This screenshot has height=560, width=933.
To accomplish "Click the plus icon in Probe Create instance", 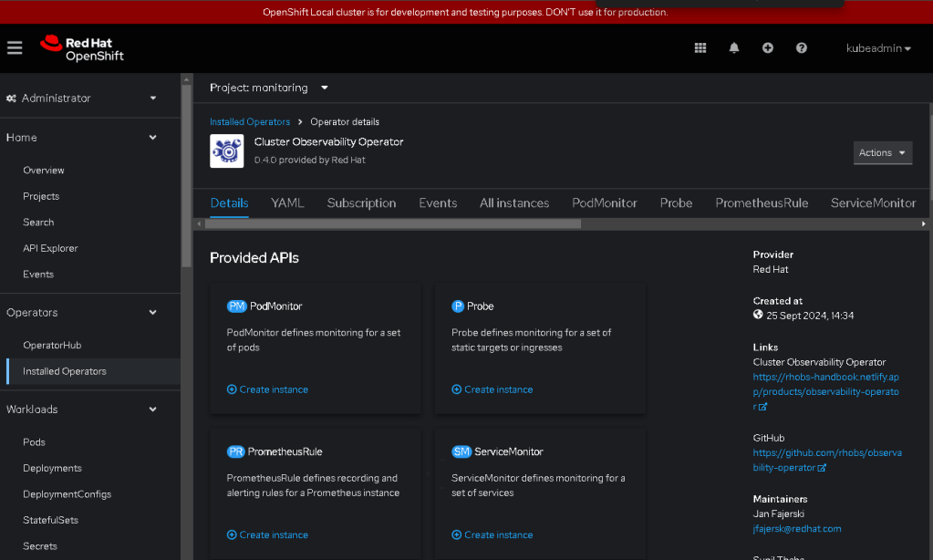I will (x=456, y=389).
